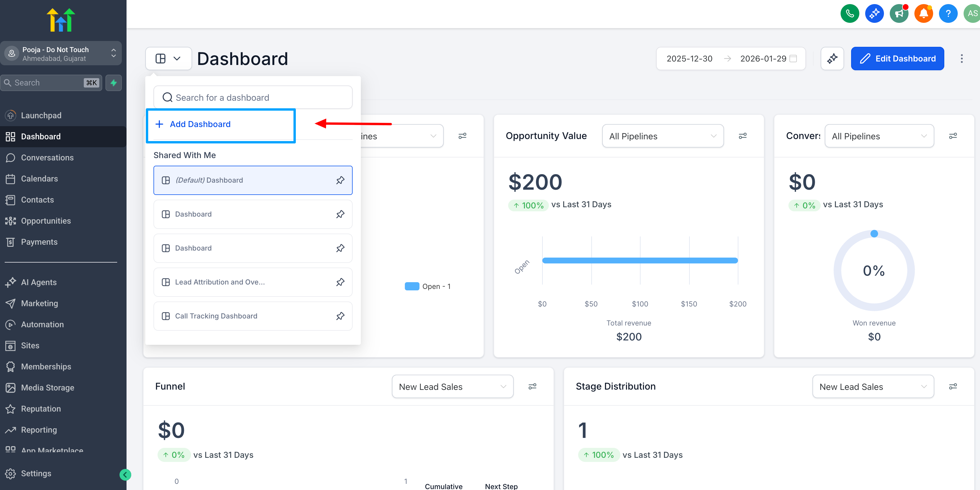Click the megaphone announcements icon
Image resolution: width=980 pixels, height=490 pixels.
(x=899, y=14)
